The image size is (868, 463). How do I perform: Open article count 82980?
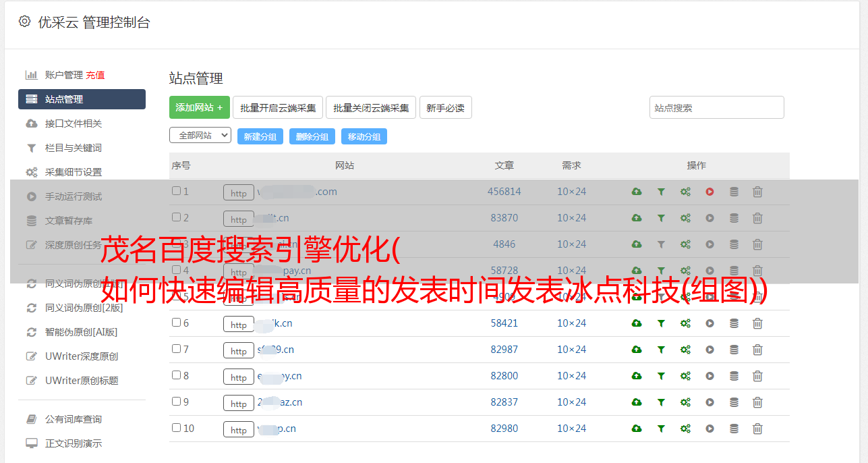pyautogui.click(x=504, y=429)
